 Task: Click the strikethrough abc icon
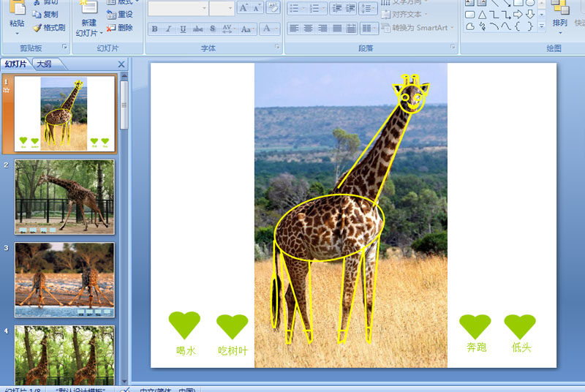[197, 29]
